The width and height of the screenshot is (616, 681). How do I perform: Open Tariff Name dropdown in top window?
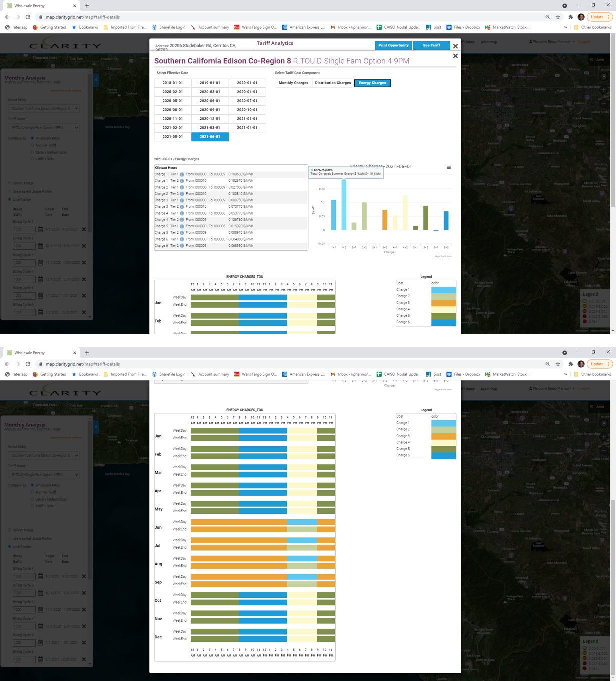44,128
